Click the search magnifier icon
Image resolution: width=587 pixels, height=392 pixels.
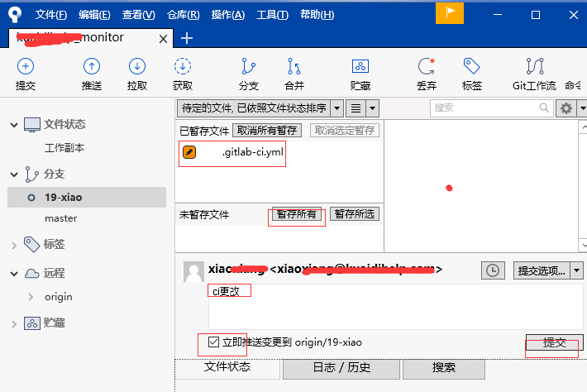pyautogui.click(x=544, y=108)
